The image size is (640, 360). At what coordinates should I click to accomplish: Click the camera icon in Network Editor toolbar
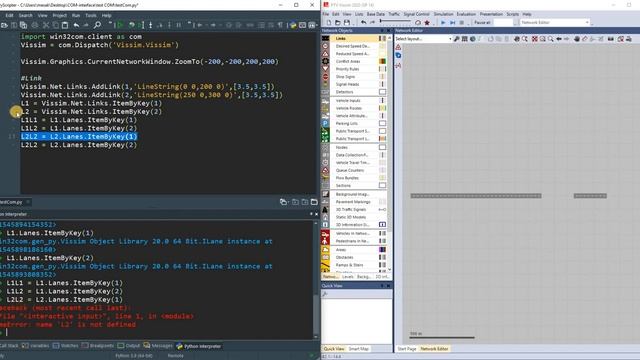point(611,39)
